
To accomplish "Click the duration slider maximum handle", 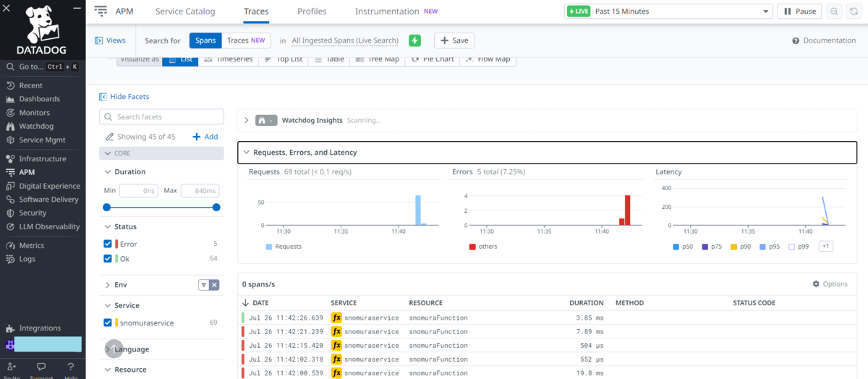I will click(x=216, y=208).
